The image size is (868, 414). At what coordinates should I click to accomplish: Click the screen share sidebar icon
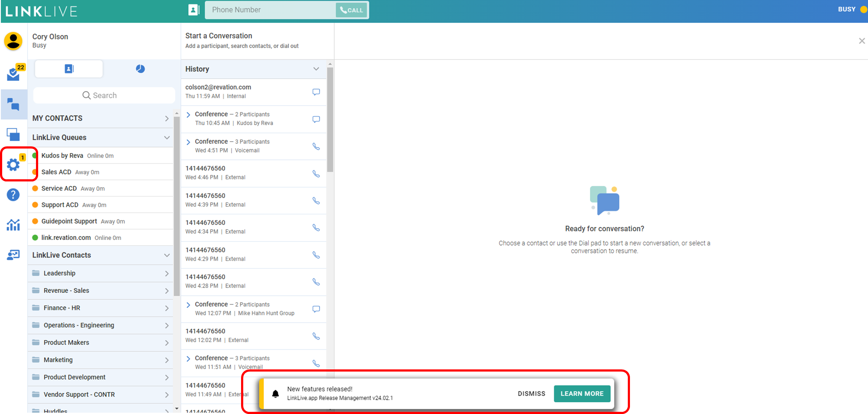point(13,134)
